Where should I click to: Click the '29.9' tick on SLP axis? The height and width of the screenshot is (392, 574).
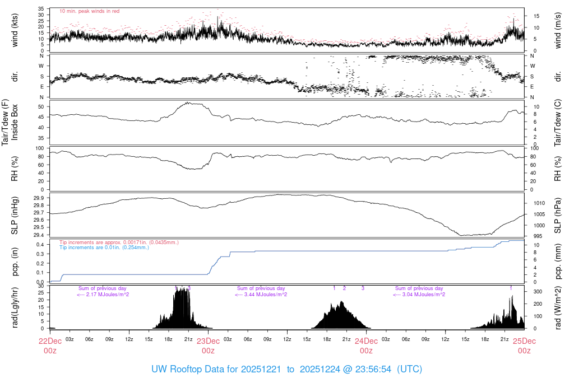click(x=39, y=198)
